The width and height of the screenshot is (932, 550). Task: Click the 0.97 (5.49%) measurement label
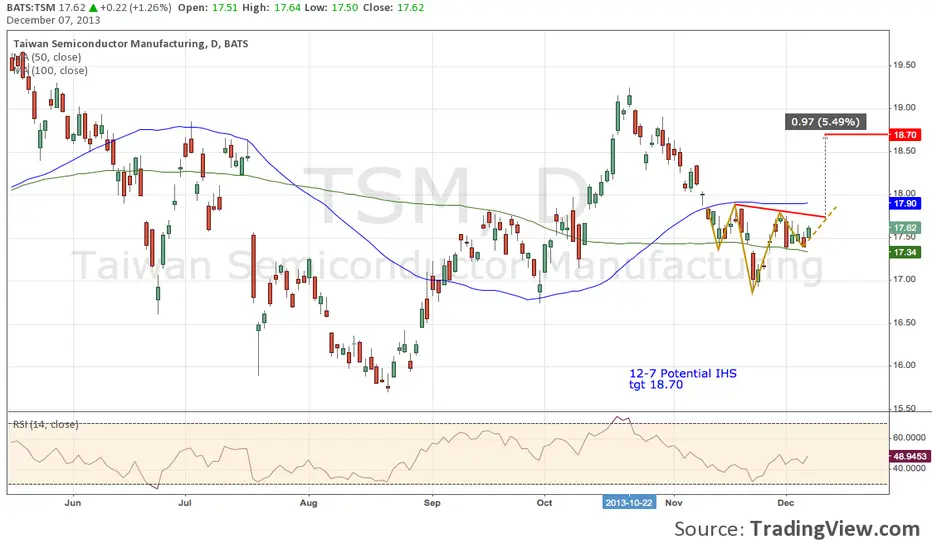point(825,122)
